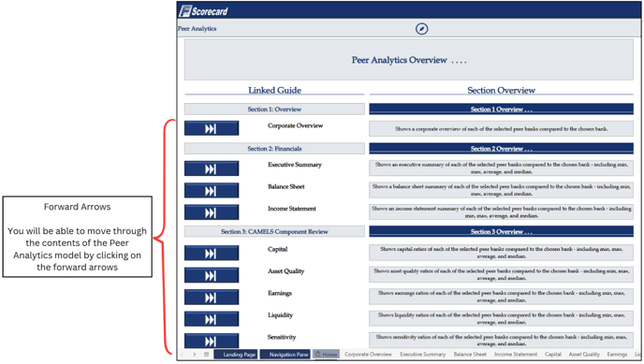The height and width of the screenshot is (364, 644).
Task: Click the Section 2 Overview header bar
Action: point(501,149)
